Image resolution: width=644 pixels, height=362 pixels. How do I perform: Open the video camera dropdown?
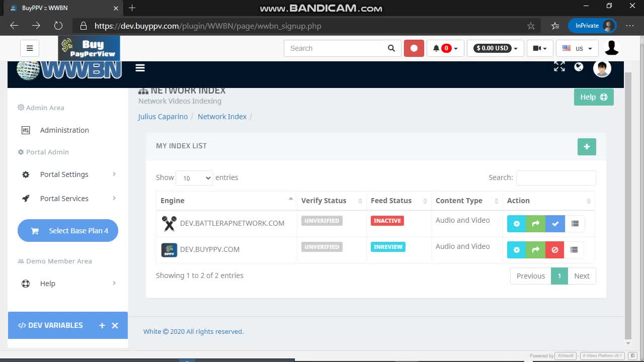click(540, 48)
